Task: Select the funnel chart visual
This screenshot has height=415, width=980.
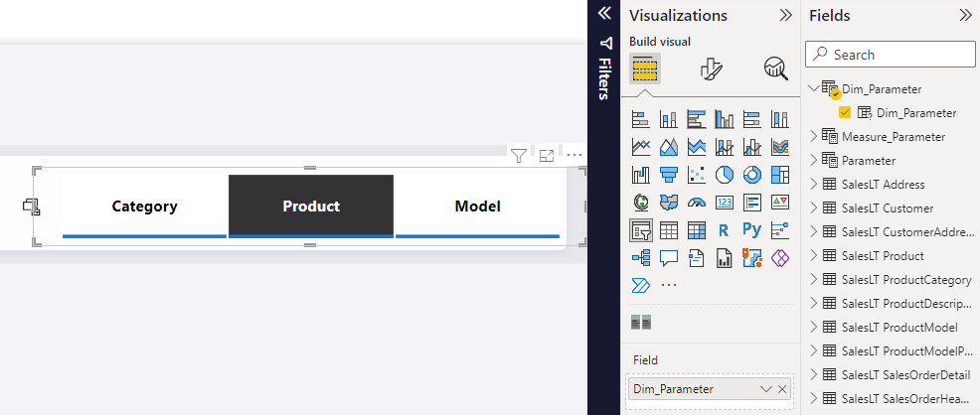Action: click(669, 175)
